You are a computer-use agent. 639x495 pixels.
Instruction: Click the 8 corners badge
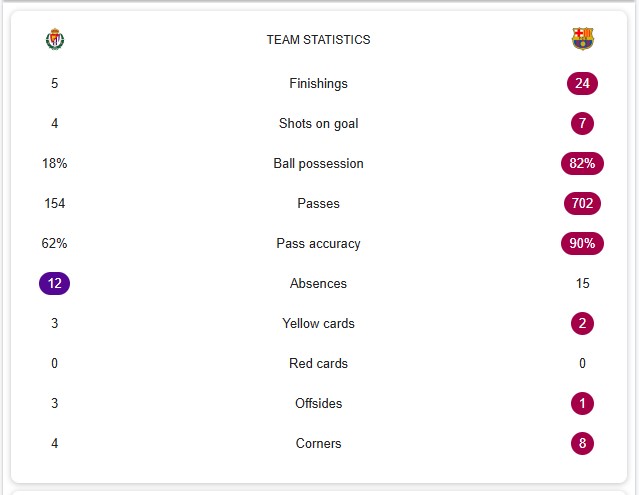click(x=582, y=443)
